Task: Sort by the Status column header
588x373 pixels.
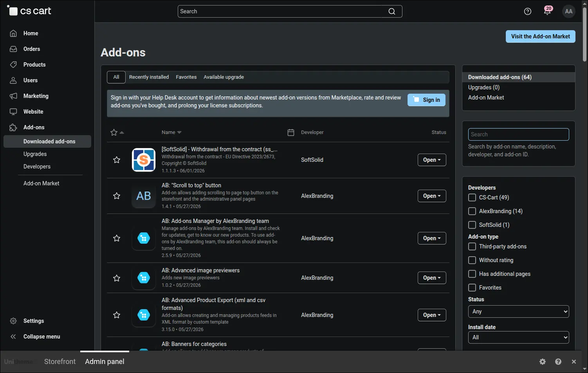Action: click(x=439, y=132)
